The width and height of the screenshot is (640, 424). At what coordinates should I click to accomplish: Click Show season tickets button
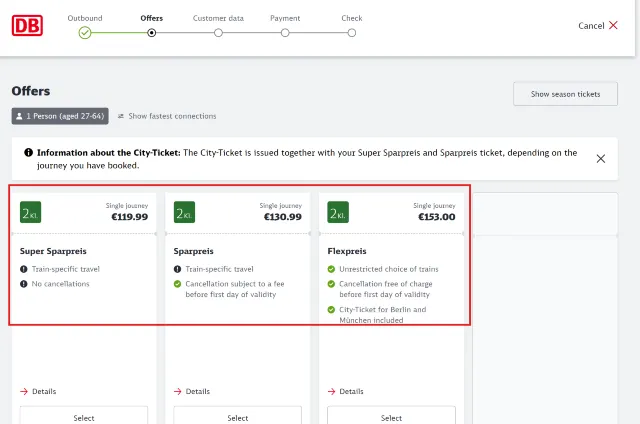(565, 94)
